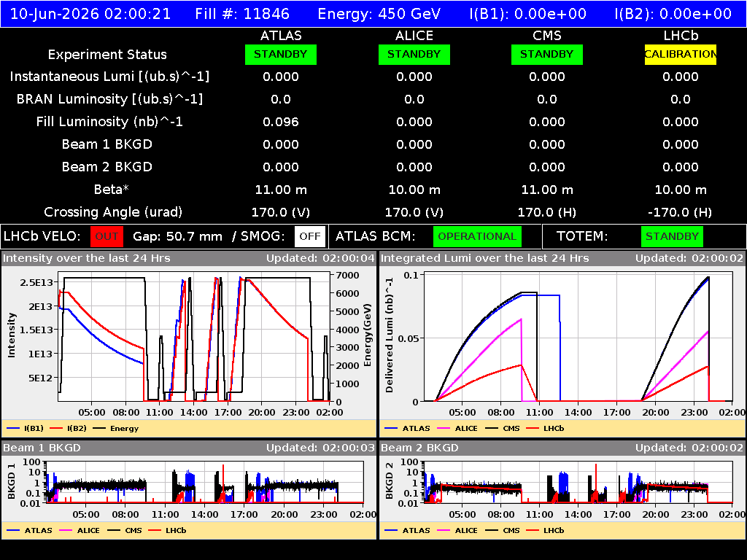747x560 pixels.
Task: Click the Integrated Lumi over the last 24 Hrs title
Action: (x=485, y=258)
